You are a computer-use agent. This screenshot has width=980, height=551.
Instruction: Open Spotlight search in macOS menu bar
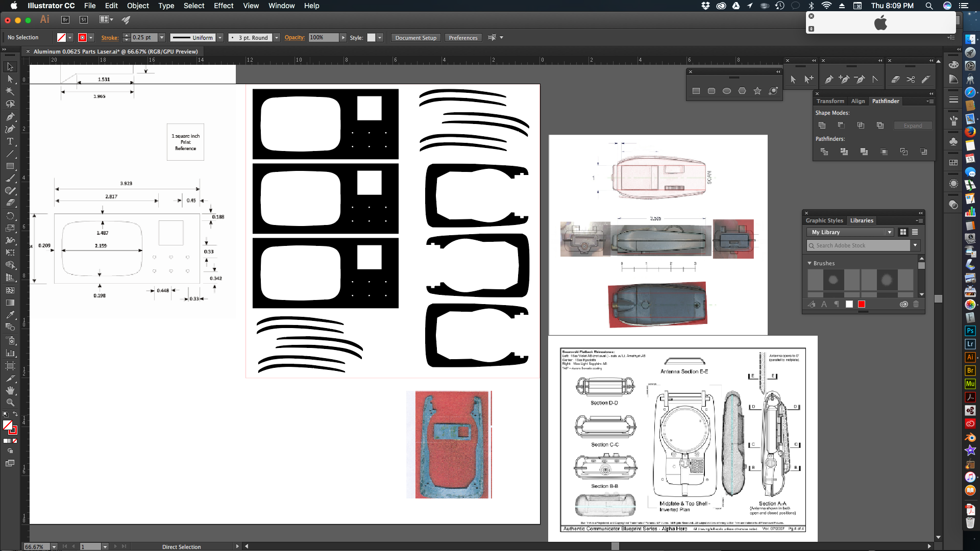coord(929,6)
